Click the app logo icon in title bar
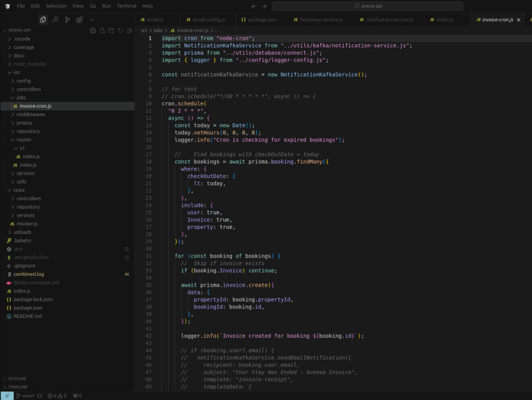Screen dimensions: 532x400 pos(7,6)
